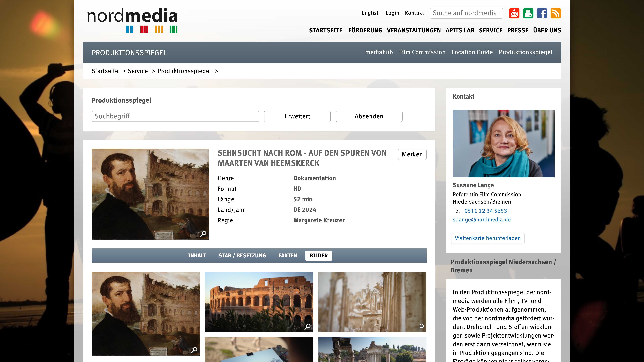Open the ÜBER UNS menu item
The image size is (644, 362).
click(x=547, y=30)
